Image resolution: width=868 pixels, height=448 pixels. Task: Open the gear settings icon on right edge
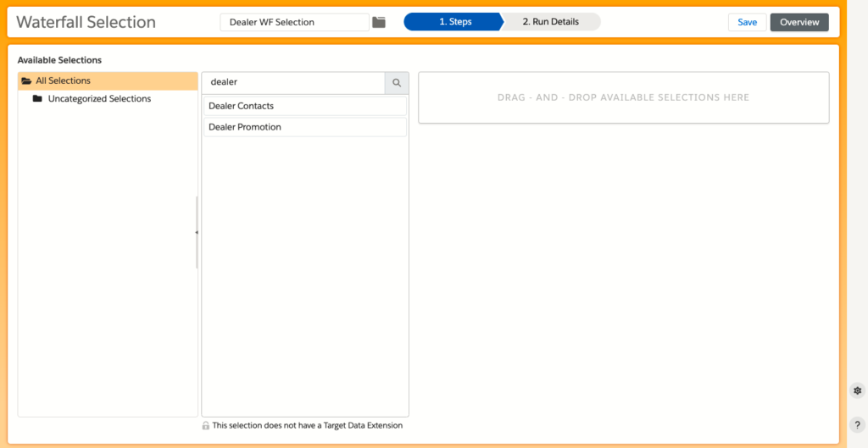click(857, 390)
